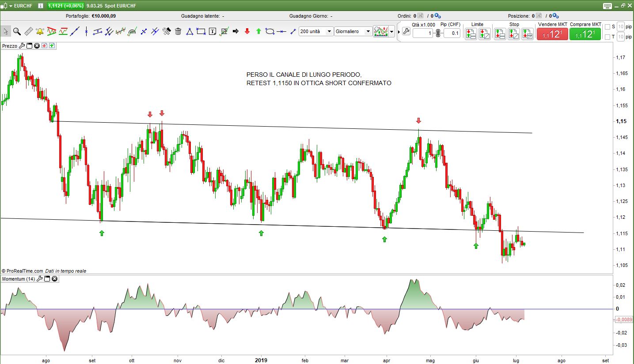
Task: Select the magnifying glass zoom tool
Action: 17,31
